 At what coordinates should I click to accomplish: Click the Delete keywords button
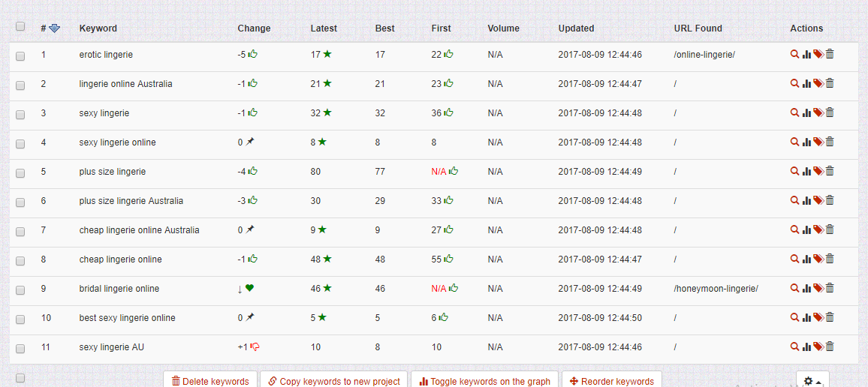point(210,381)
